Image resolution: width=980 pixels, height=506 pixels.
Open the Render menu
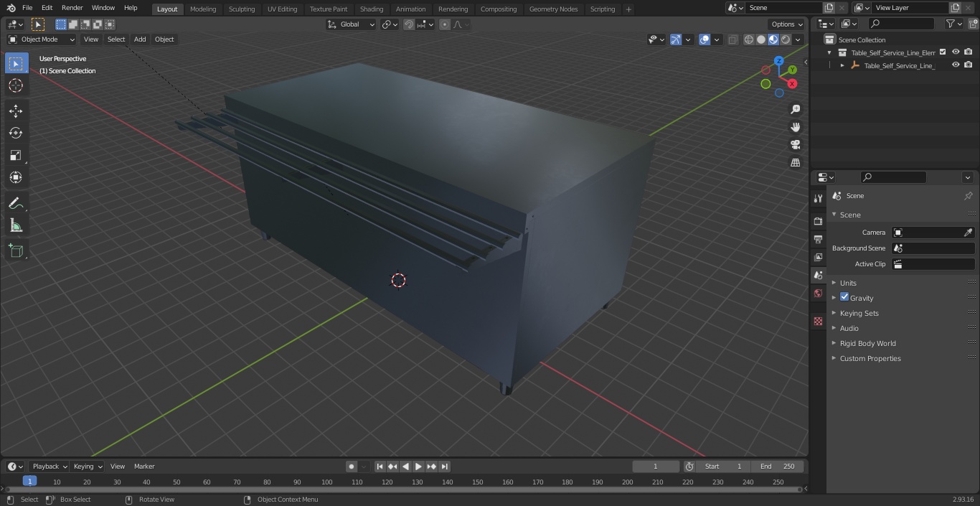72,8
